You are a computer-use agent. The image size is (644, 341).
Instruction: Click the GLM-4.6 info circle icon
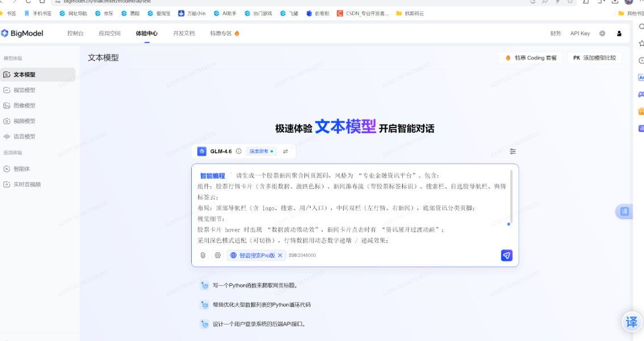pos(238,151)
